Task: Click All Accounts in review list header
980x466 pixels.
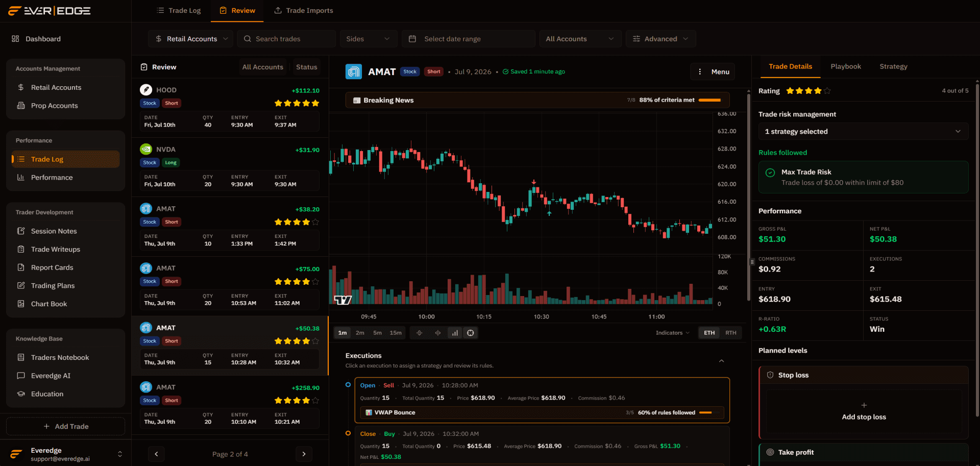Action: 262,67
